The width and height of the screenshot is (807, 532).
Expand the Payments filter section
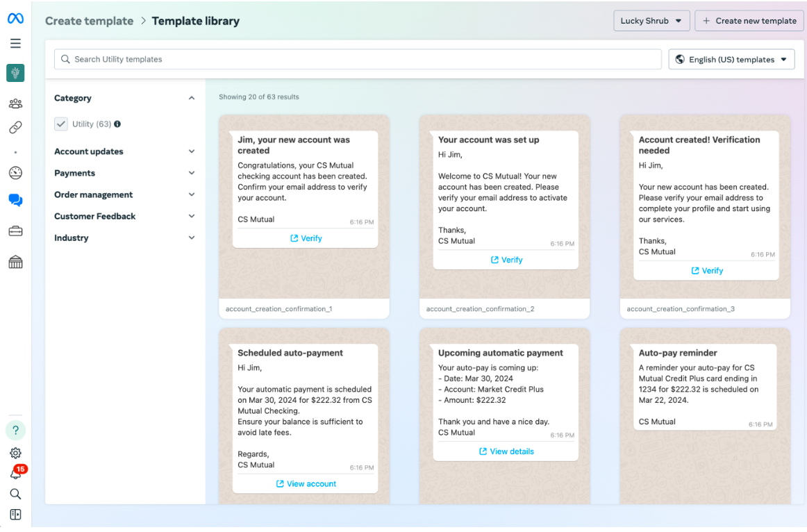click(x=124, y=173)
